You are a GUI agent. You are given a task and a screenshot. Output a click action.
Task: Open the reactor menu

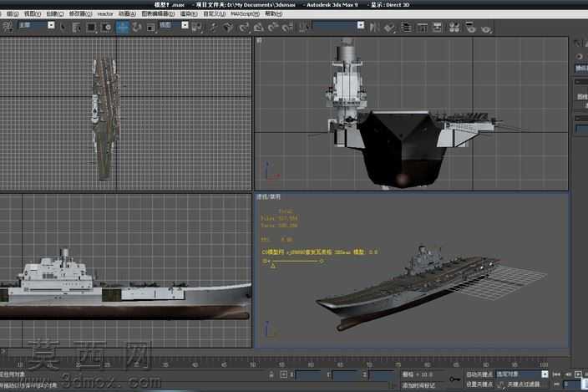click(x=105, y=14)
